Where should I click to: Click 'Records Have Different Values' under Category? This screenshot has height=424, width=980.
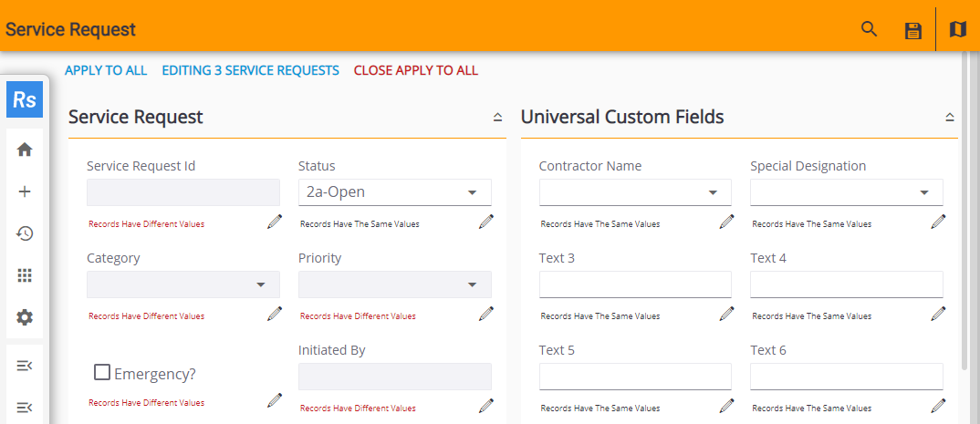tap(146, 316)
